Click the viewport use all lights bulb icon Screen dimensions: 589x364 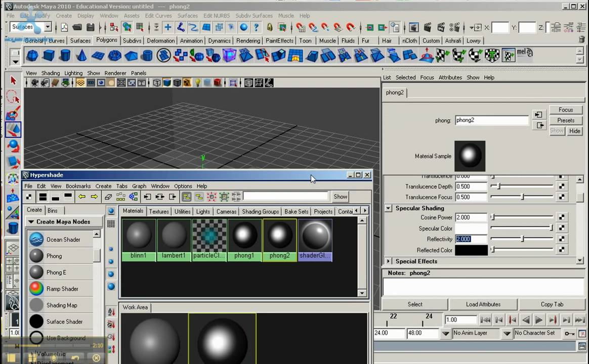(x=197, y=82)
